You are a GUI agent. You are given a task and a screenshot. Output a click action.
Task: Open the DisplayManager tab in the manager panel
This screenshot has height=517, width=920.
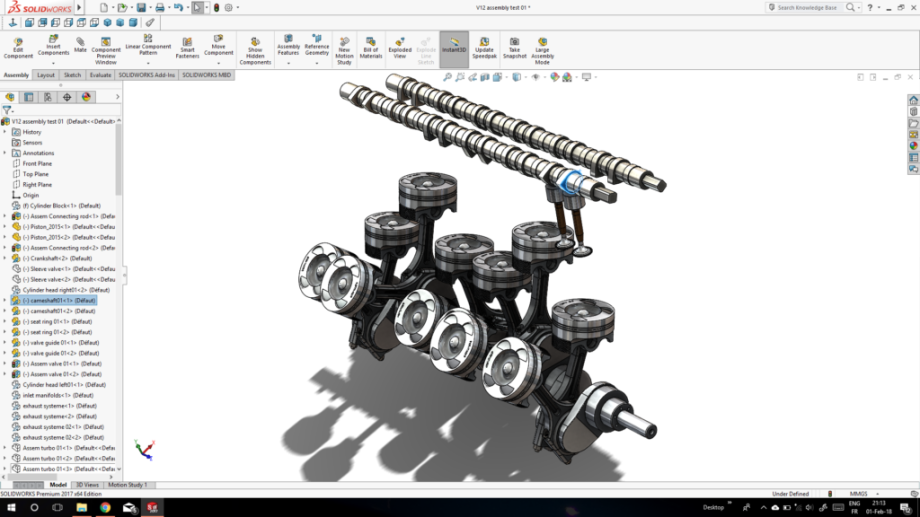tap(86, 97)
